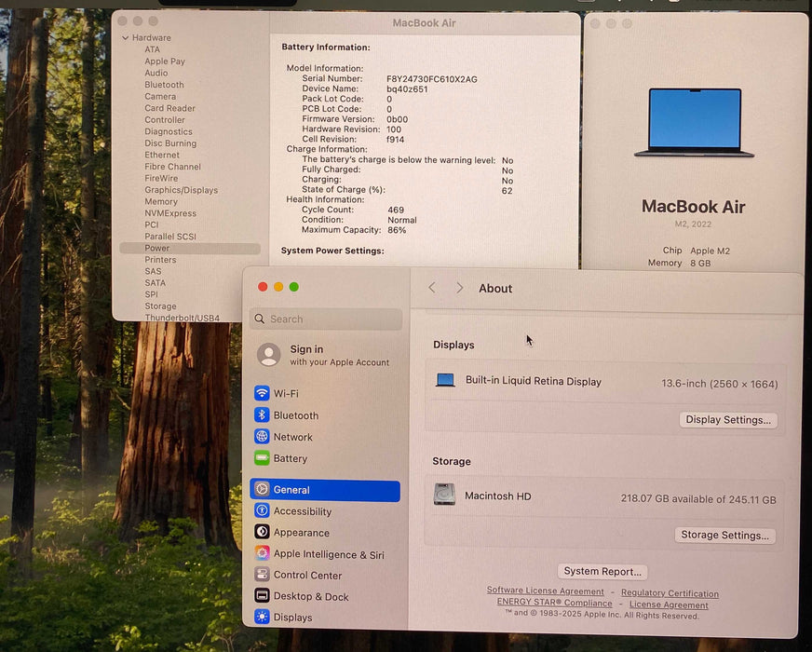The height and width of the screenshot is (652, 812).
Task: Open Regulatory Certification link
Action: 670,593
